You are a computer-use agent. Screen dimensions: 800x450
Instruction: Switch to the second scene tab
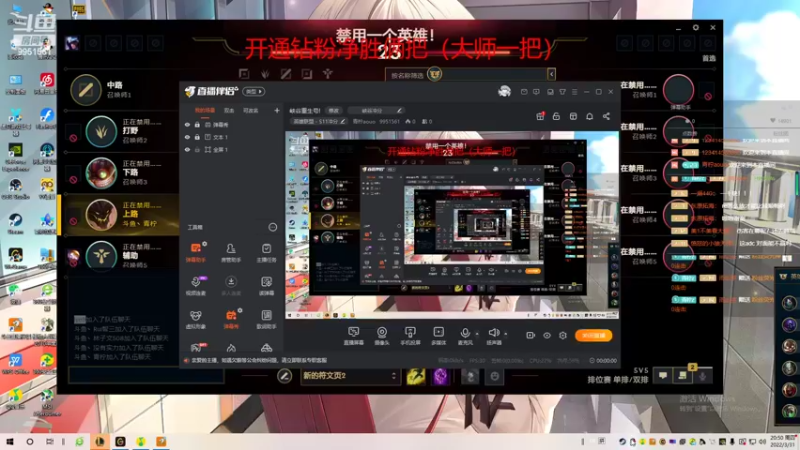coord(229,110)
